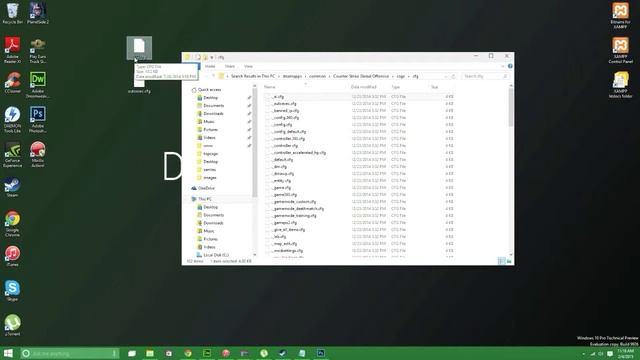This screenshot has height=360, width=640.
Task: Jump to Counter-Strike Global Offensive breadcrumb
Action: coord(361,76)
